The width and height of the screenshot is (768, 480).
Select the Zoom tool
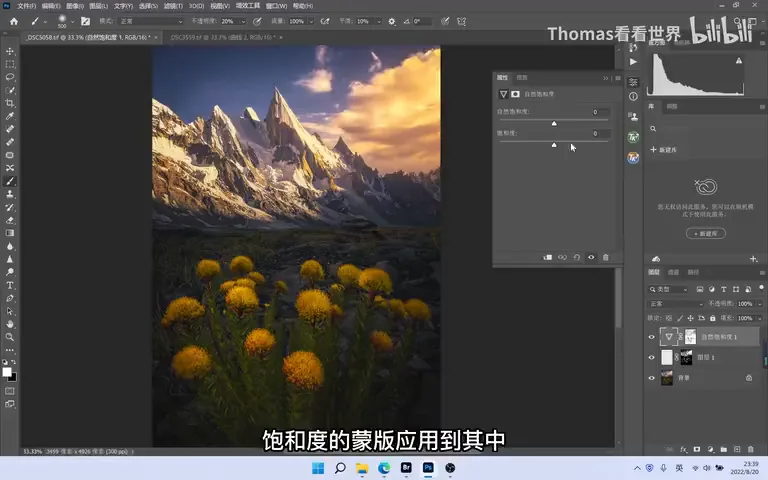coord(10,337)
